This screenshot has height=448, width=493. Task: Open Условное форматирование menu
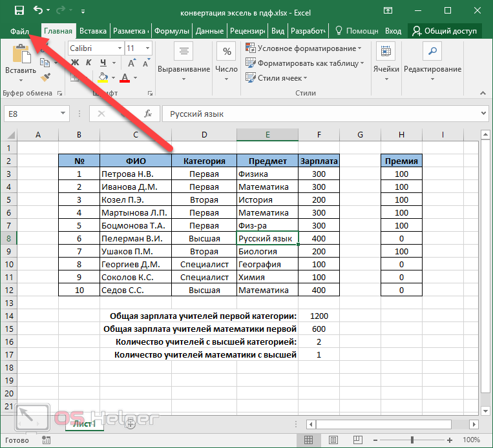tap(304, 48)
